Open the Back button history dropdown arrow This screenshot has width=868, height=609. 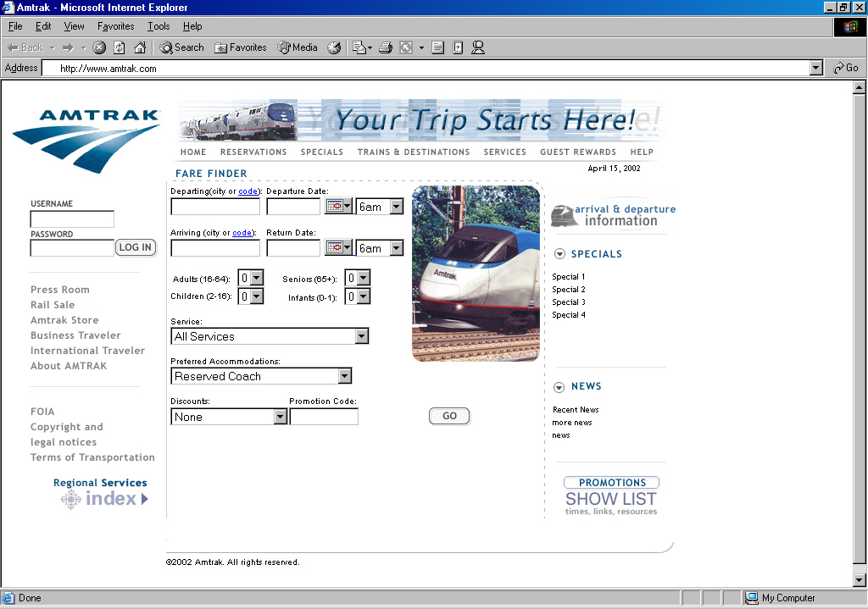53,48
